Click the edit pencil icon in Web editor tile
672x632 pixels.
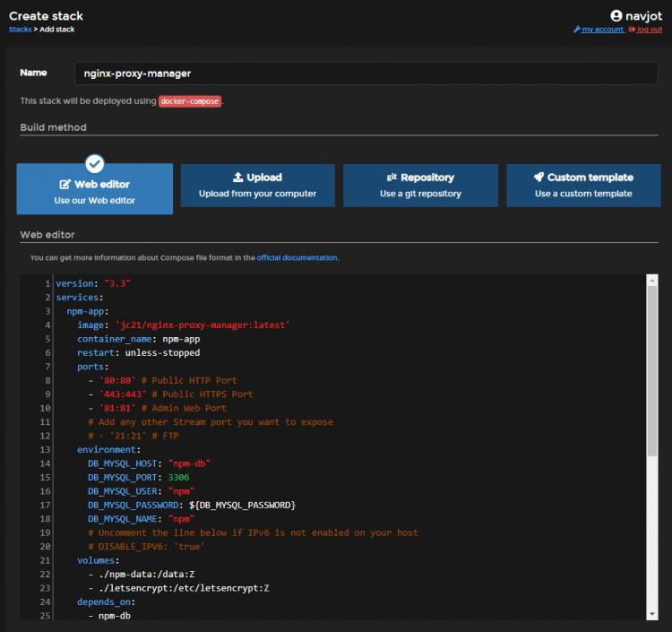65,185
